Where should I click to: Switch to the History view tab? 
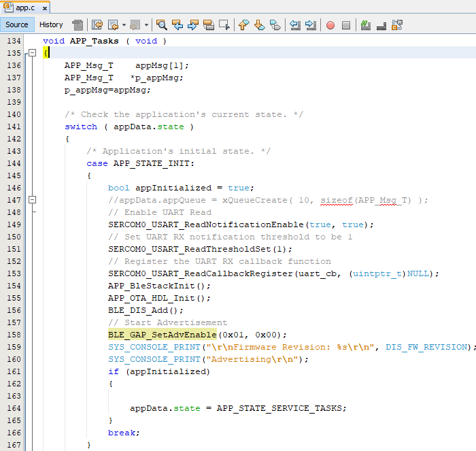[51, 24]
